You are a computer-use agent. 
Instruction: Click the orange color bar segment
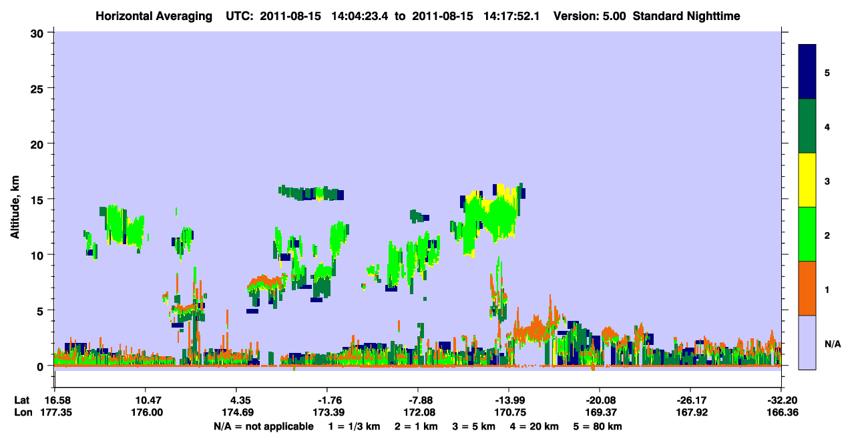tap(807, 288)
